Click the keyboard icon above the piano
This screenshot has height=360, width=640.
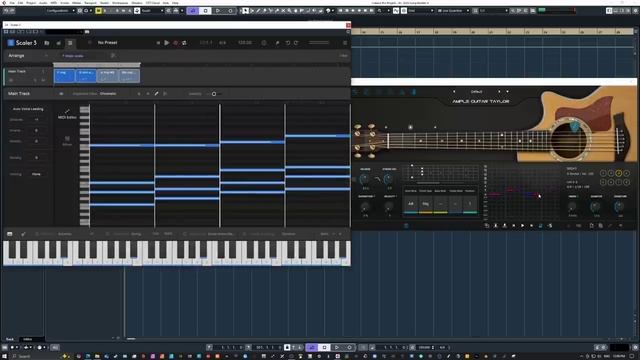(x=9, y=234)
